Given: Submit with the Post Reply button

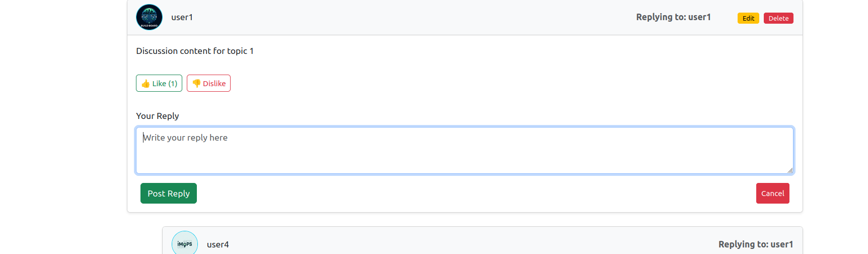Looking at the screenshot, I should 169,194.
